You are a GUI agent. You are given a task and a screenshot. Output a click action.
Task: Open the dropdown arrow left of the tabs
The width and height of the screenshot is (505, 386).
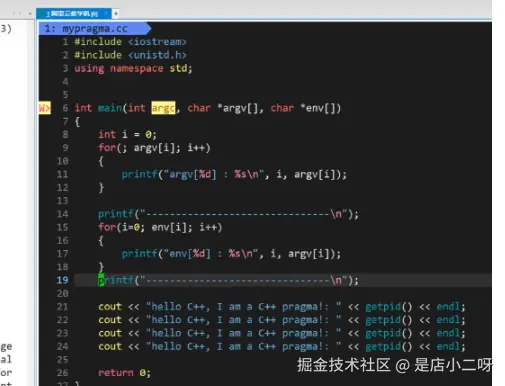click(x=30, y=14)
